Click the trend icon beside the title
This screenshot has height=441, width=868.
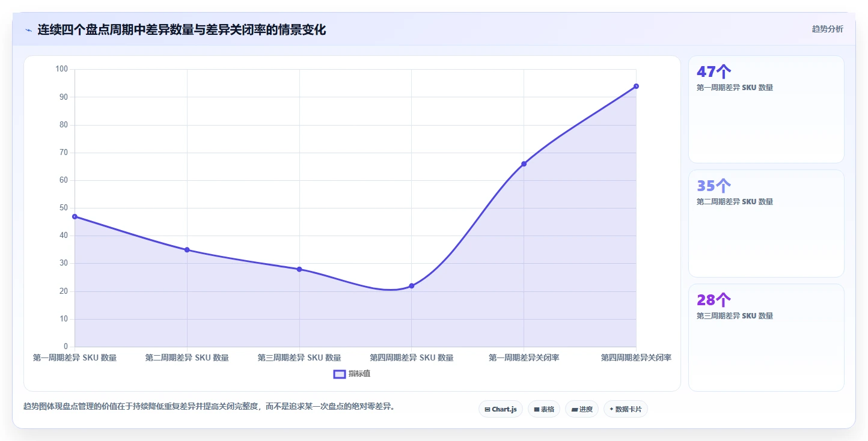click(x=28, y=30)
